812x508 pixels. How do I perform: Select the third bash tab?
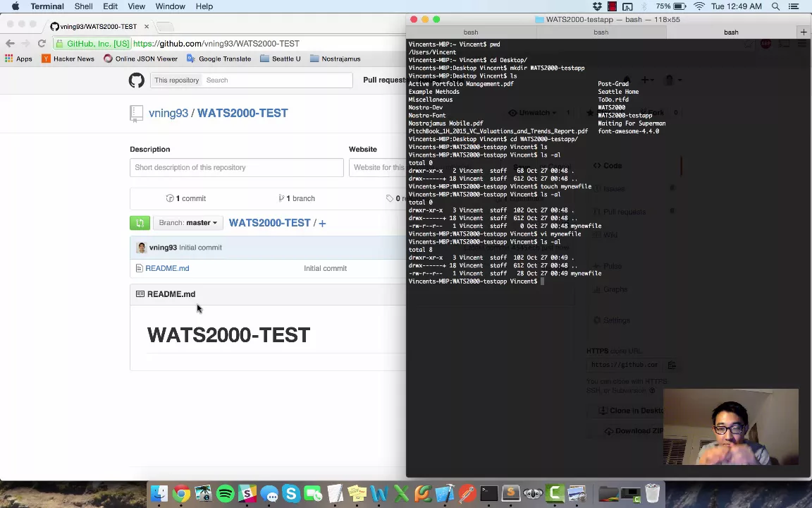[x=731, y=32]
